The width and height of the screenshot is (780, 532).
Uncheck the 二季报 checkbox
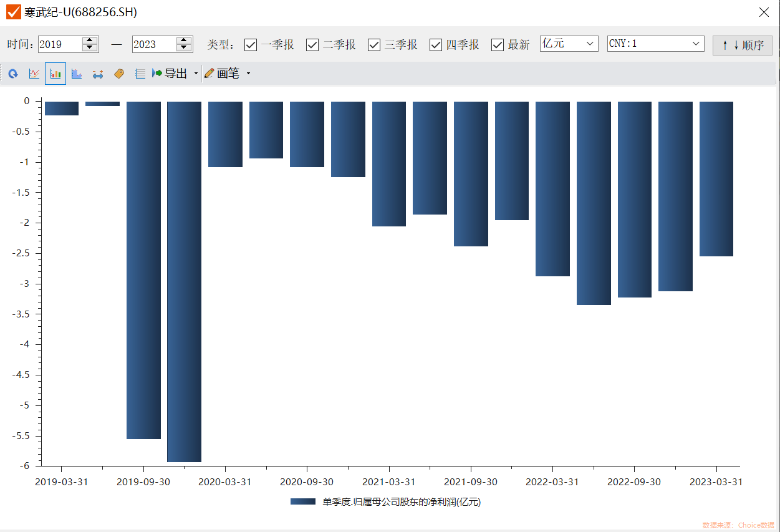[312, 45]
